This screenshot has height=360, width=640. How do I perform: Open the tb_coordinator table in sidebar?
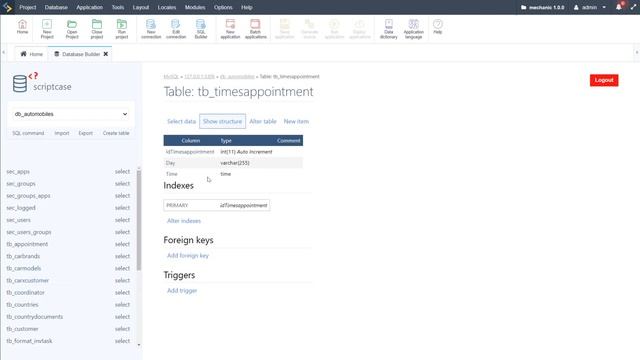point(25,293)
